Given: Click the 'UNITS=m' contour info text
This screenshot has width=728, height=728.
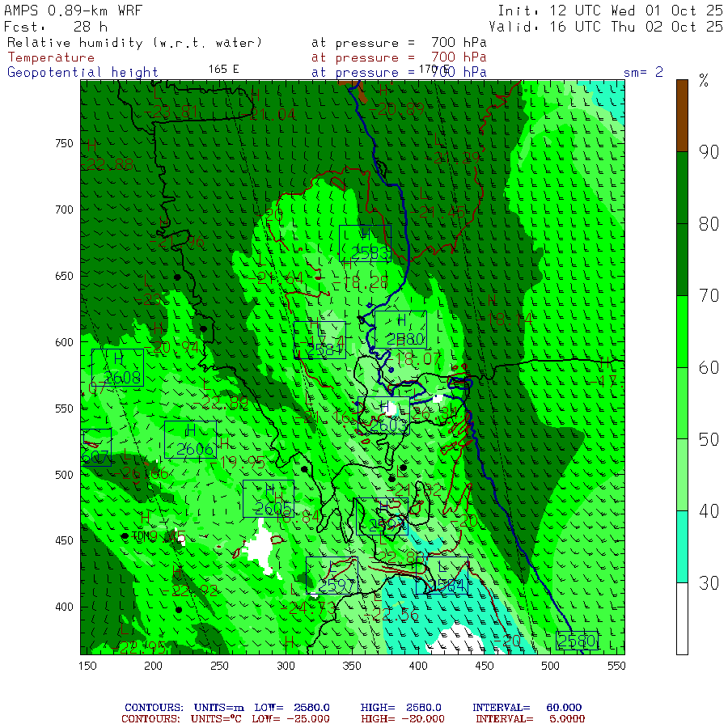Looking at the screenshot, I should tap(218, 708).
